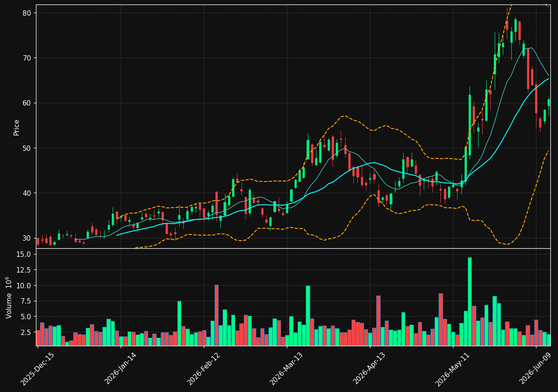Click the 'Price' y-axis label
This screenshot has width=558, height=392.
click(x=17, y=128)
